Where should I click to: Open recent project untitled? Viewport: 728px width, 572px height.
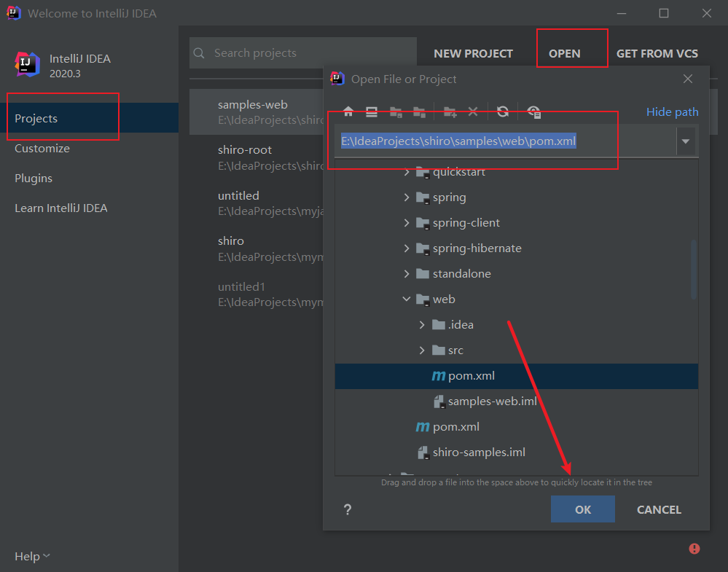click(x=257, y=203)
